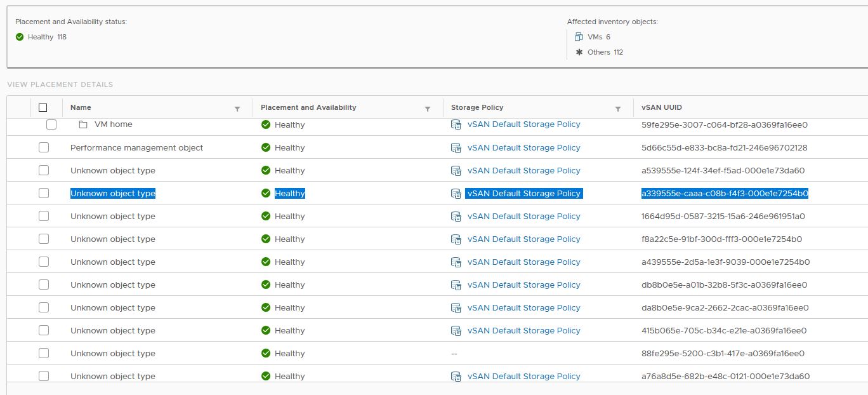This screenshot has width=868, height=395.
Task: Toggle the select-all checkbox in table header
Action: click(x=43, y=107)
